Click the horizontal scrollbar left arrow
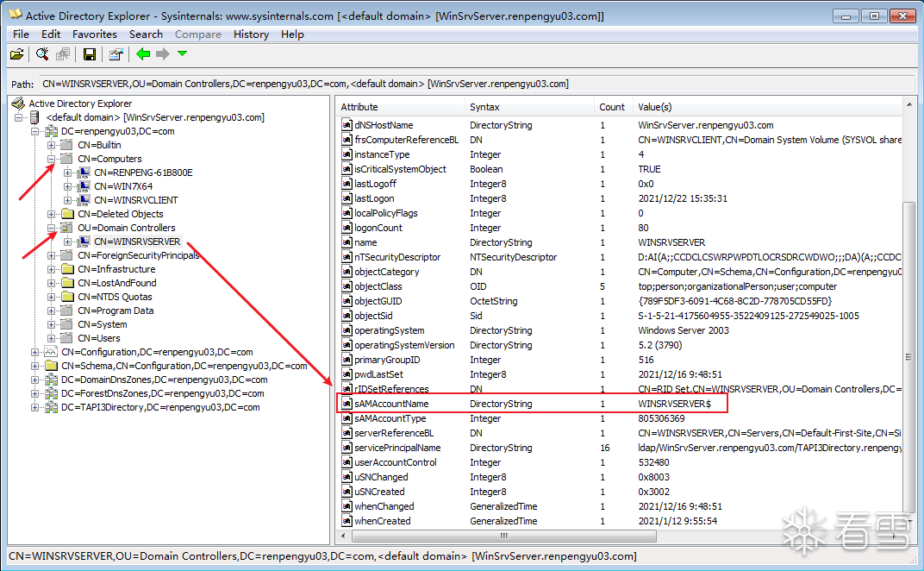Viewport: 924px width, 571px height. (344, 536)
